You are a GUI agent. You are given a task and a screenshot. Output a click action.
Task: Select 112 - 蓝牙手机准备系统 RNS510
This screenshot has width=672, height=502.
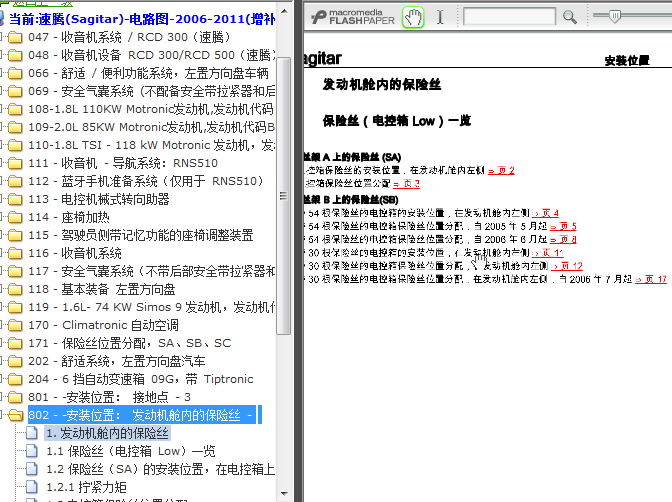coord(146,181)
